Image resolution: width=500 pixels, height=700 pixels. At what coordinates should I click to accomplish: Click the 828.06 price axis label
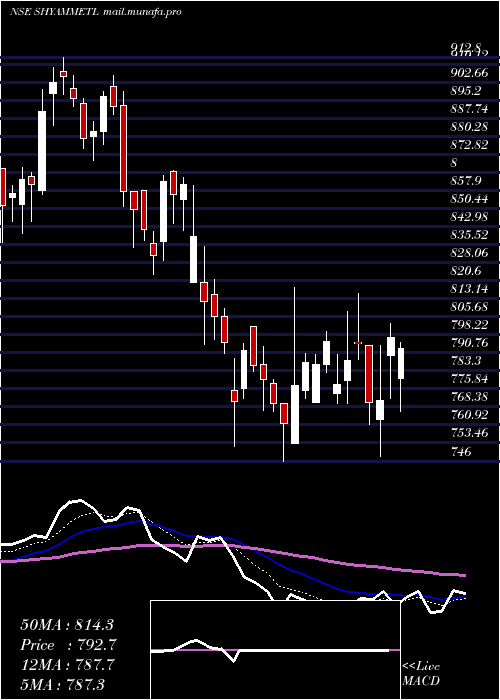(x=469, y=253)
